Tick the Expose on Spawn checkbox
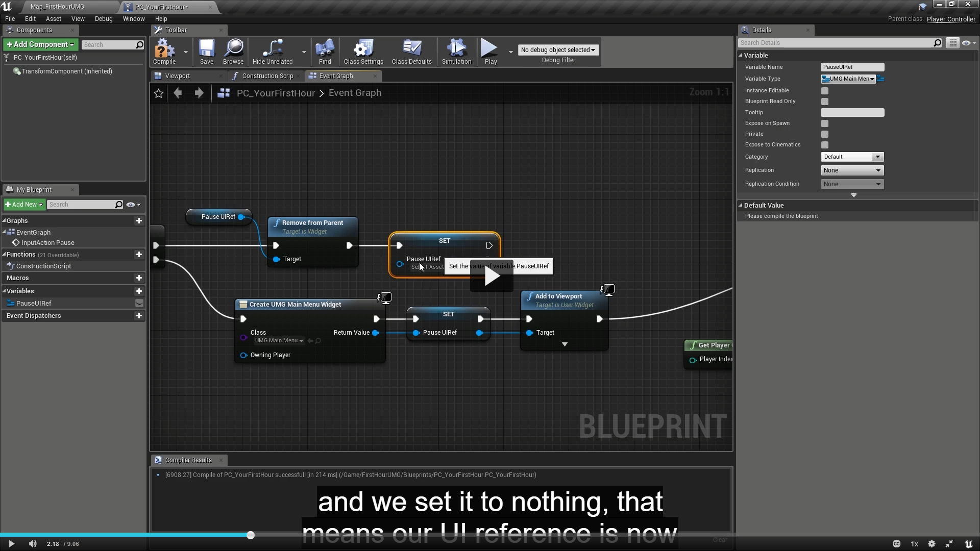The height and width of the screenshot is (551, 980). pos(825,123)
